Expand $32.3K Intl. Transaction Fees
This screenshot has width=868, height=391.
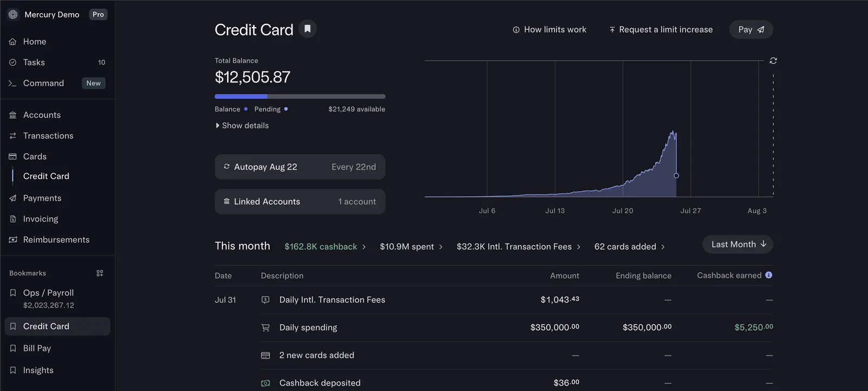click(x=519, y=247)
